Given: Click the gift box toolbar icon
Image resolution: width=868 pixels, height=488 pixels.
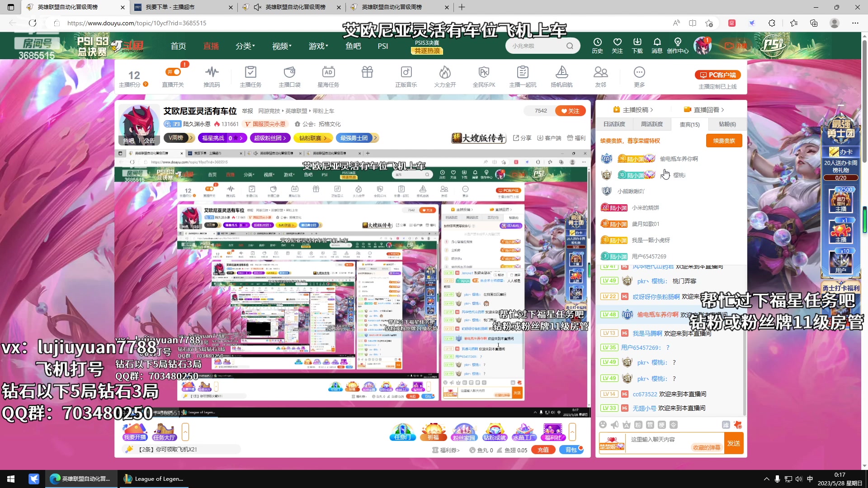Looking at the screenshot, I should 367,72.
